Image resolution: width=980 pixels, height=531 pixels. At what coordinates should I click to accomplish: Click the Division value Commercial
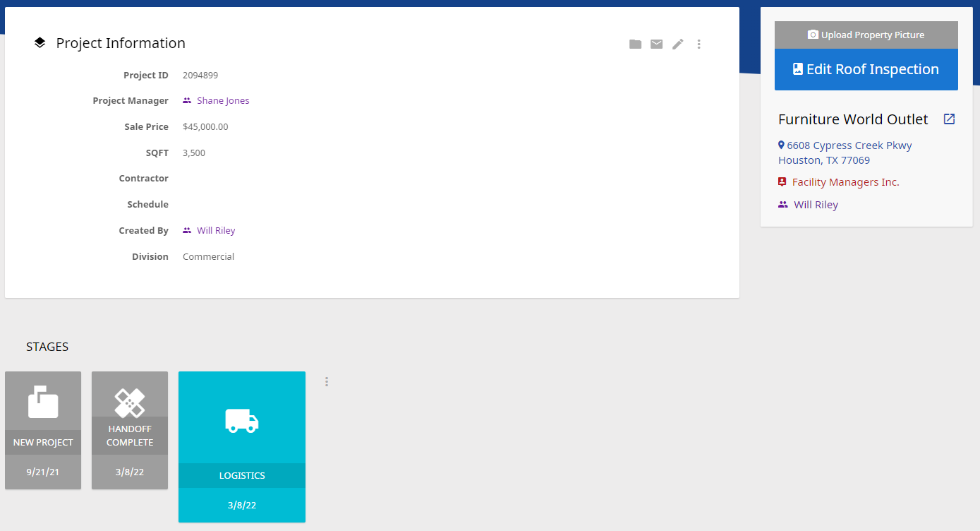pyautogui.click(x=208, y=257)
